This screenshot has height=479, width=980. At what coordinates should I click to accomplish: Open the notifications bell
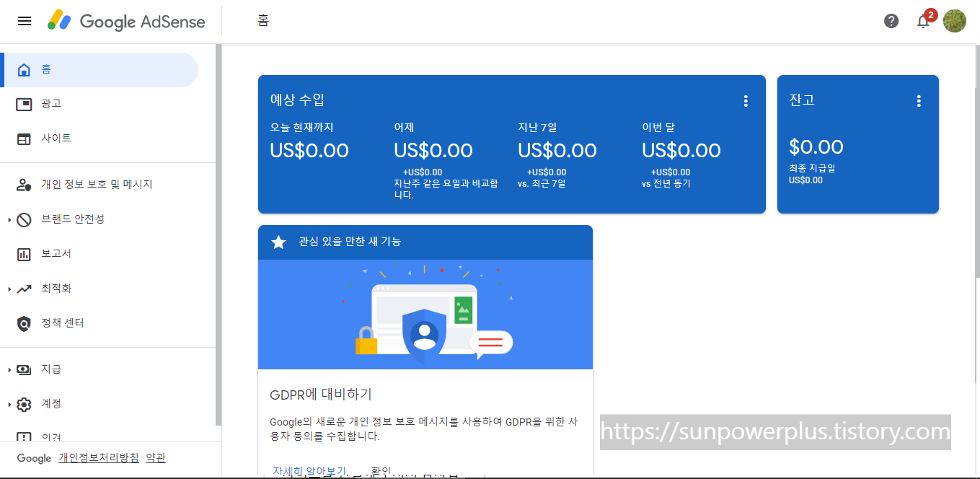pyautogui.click(x=923, y=21)
